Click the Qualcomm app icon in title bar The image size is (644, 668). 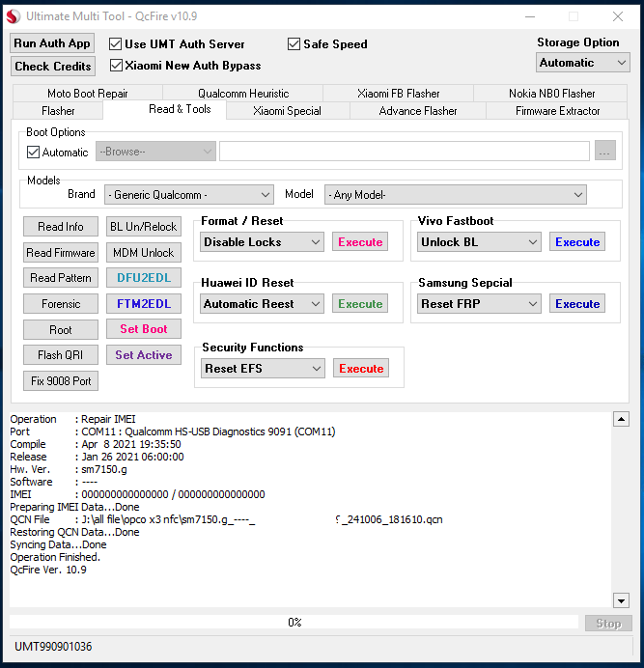pos(13,16)
